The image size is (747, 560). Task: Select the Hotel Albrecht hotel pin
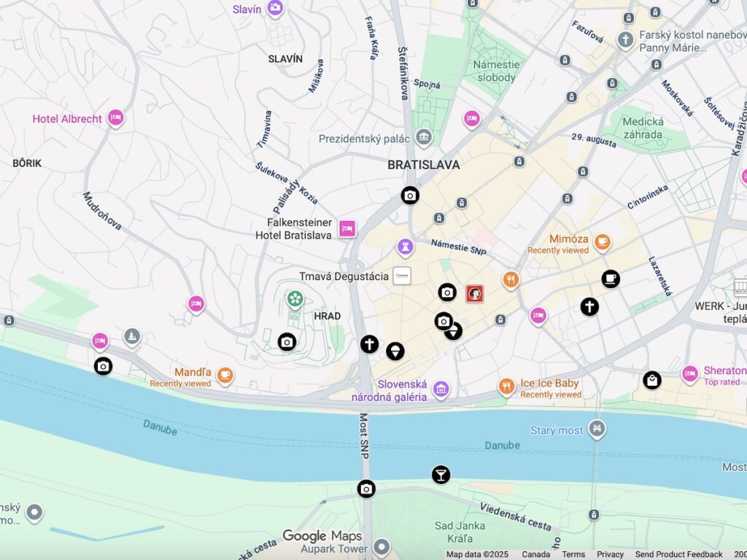115,117
